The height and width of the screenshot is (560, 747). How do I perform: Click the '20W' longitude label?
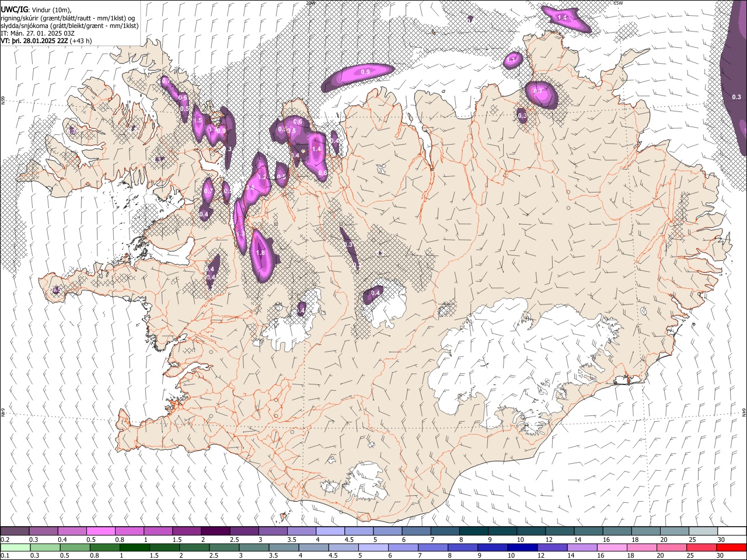[x=310, y=3]
